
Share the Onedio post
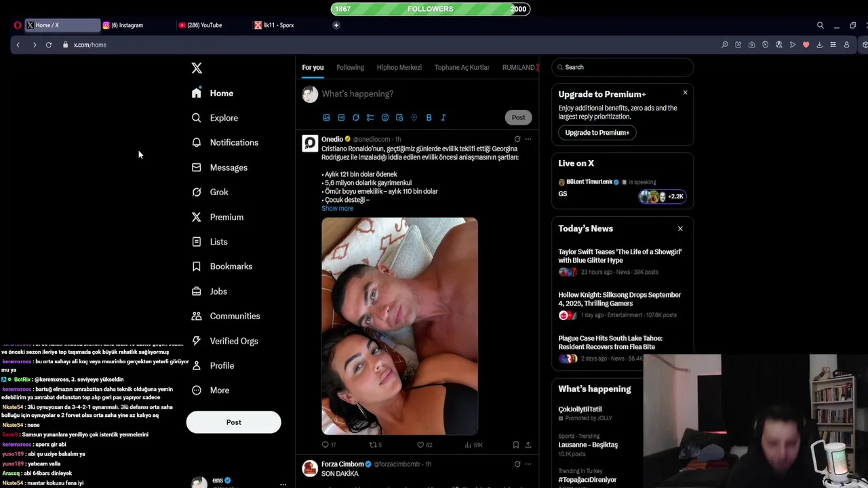(x=528, y=445)
